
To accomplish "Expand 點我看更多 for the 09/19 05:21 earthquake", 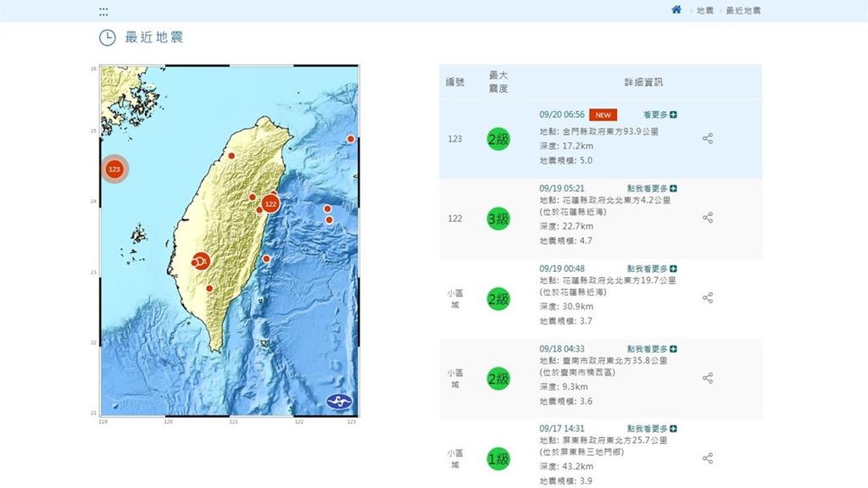I will [652, 188].
